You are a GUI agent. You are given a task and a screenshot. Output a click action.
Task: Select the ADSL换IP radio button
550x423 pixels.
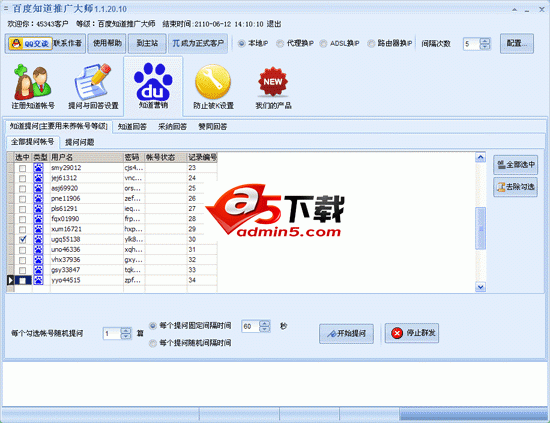click(x=323, y=43)
